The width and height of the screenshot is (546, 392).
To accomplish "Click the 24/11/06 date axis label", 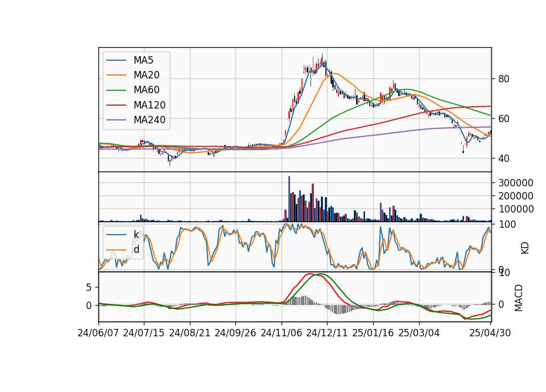I will pyautogui.click(x=282, y=333).
